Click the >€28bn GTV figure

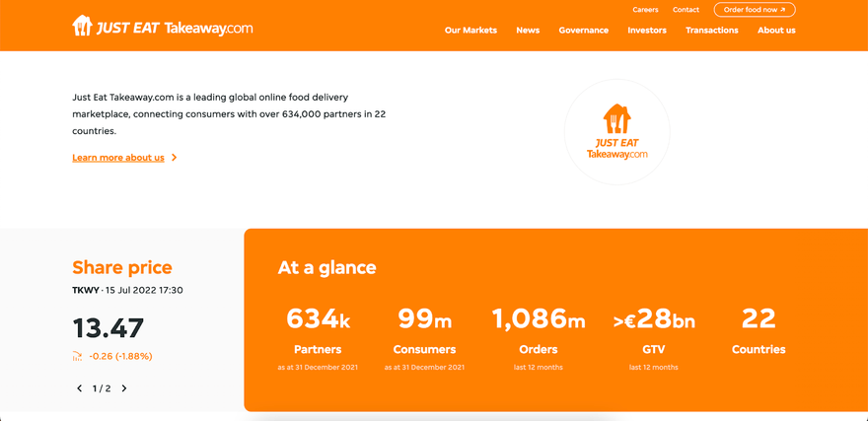point(654,319)
